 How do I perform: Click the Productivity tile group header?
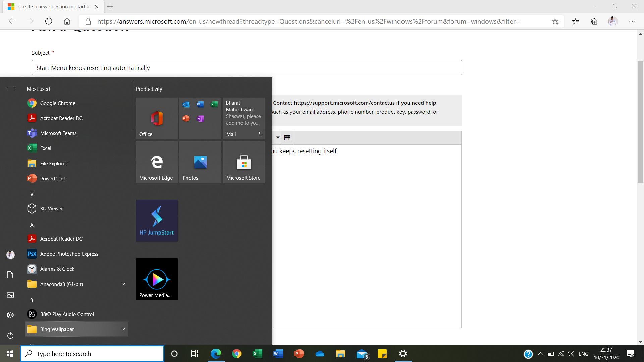(149, 89)
